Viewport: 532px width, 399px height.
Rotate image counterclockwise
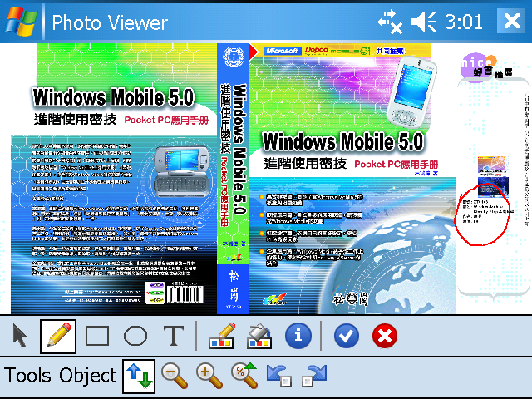point(279,375)
